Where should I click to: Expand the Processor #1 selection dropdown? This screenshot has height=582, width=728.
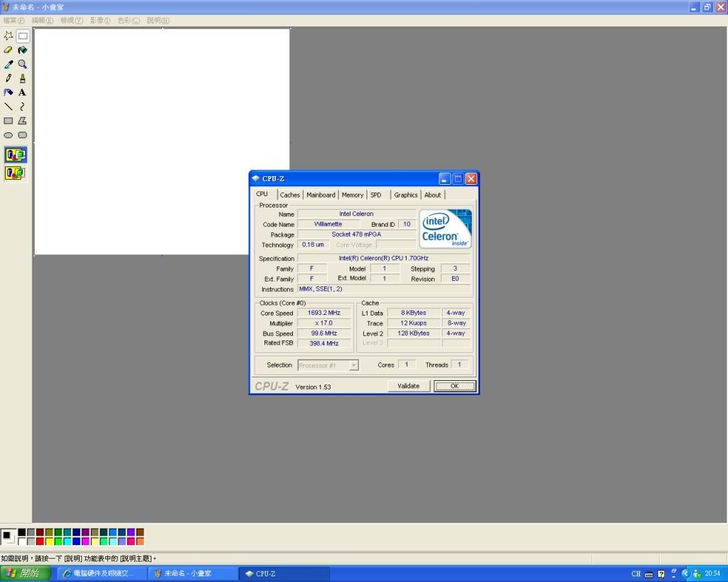pyautogui.click(x=354, y=365)
